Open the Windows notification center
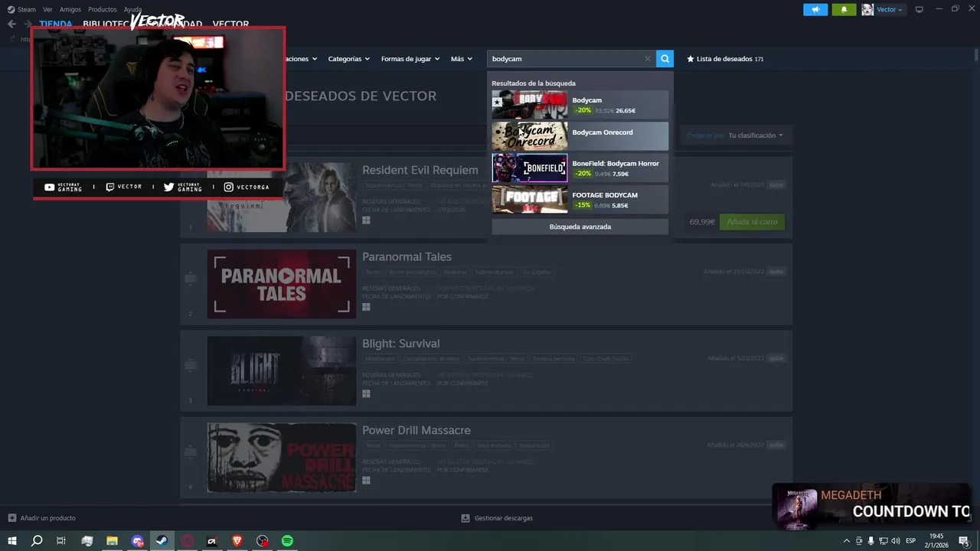This screenshot has height=551, width=980. pos(963,541)
